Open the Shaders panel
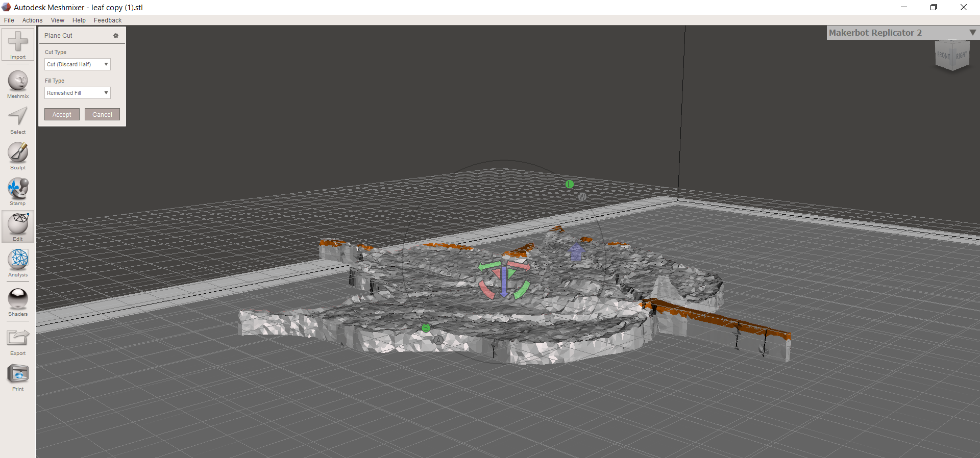Screen dimensions: 980x458 click(18, 302)
